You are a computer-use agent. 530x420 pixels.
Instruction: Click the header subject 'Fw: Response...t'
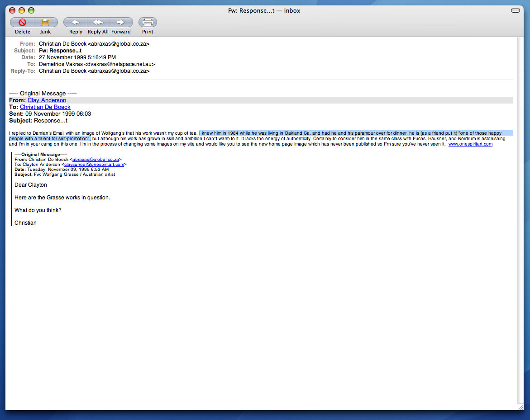click(x=60, y=51)
